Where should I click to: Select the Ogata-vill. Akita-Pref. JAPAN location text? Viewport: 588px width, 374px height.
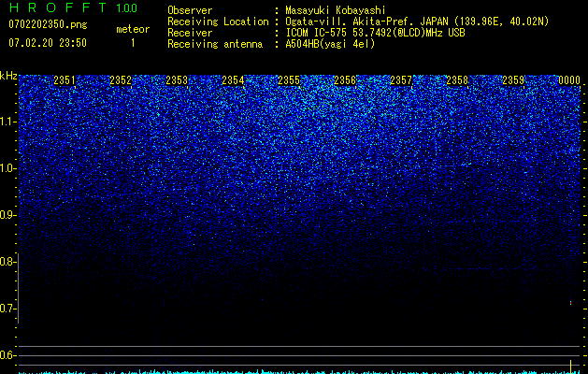coord(417,22)
